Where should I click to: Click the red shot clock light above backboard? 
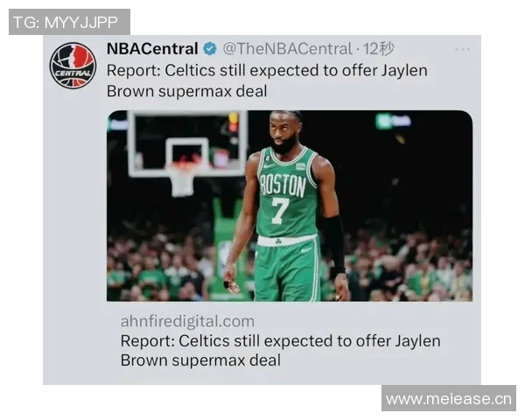[x=233, y=122]
